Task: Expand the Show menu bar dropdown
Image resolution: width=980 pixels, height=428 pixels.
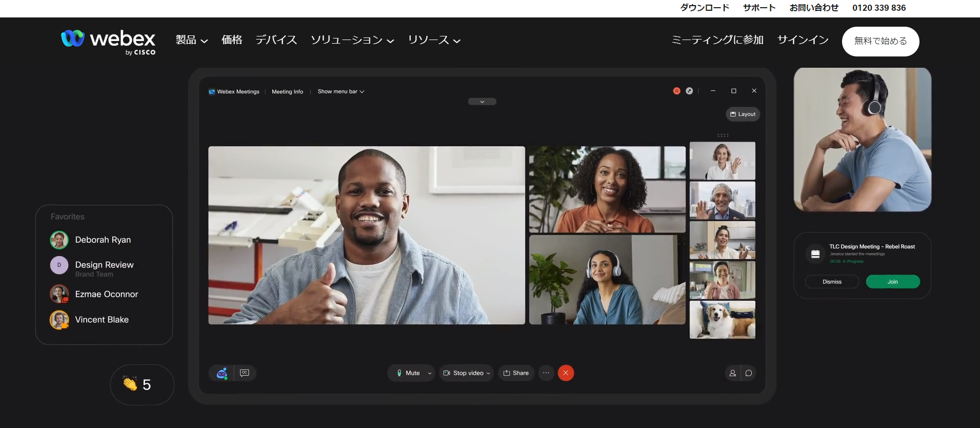Action: click(x=341, y=91)
